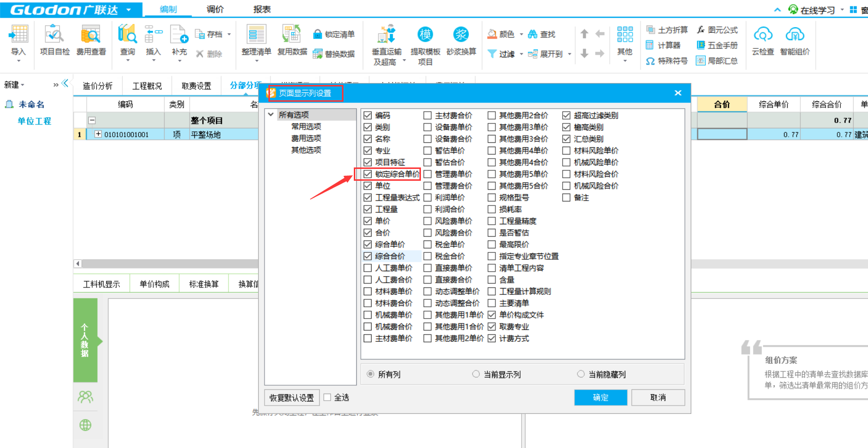Click the 复用数据 reuse data icon
The image size is (868, 448).
click(x=292, y=35)
